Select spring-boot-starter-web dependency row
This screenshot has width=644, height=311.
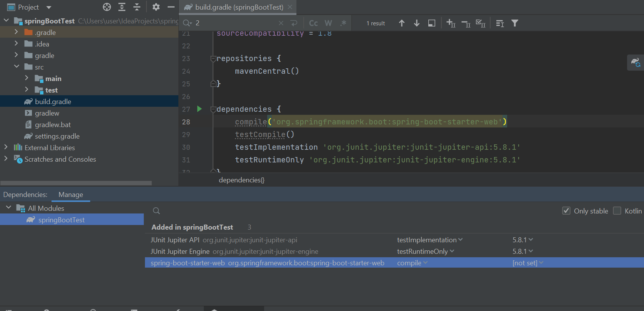(x=394, y=263)
